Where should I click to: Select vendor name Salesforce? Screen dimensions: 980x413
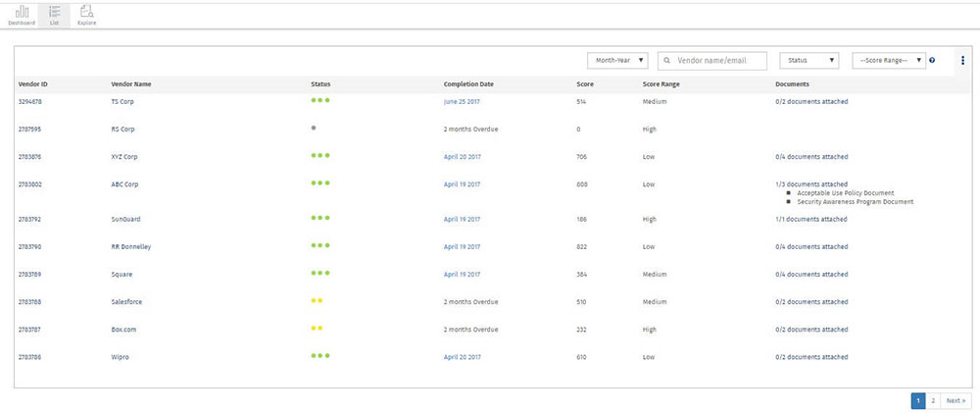pos(126,302)
